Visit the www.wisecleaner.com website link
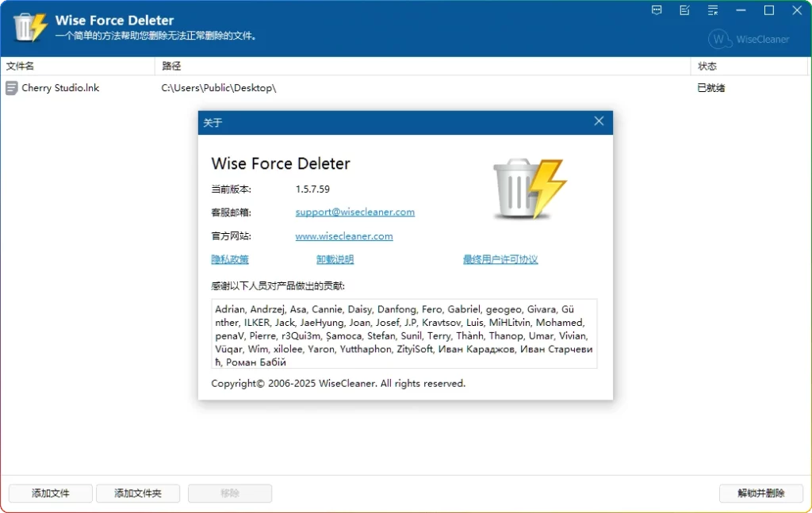 (x=344, y=235)
